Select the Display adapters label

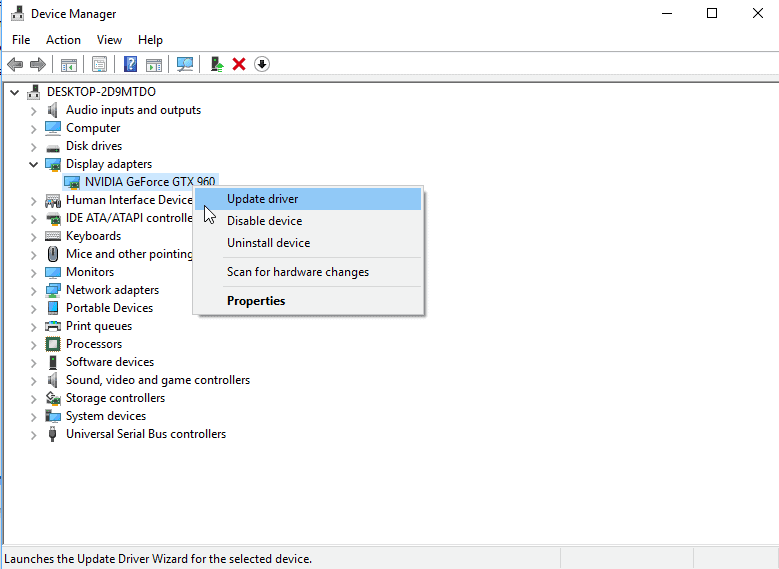pos(109,164)
